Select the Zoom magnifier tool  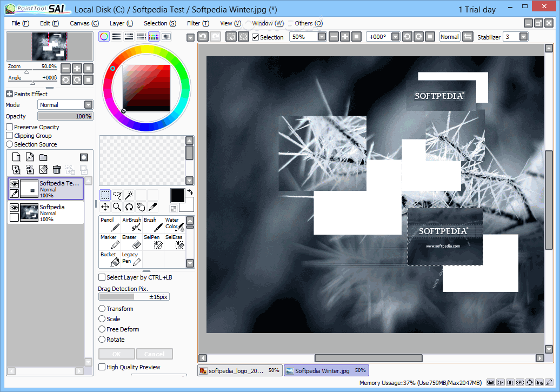click(117, 207)
